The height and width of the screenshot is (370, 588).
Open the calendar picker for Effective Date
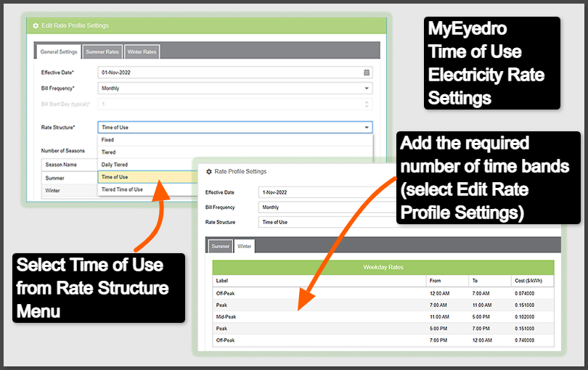(367, 73)
